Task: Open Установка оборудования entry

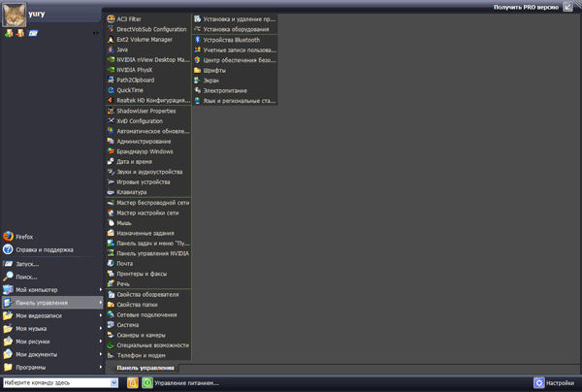Action: click(x=235, y=29)
